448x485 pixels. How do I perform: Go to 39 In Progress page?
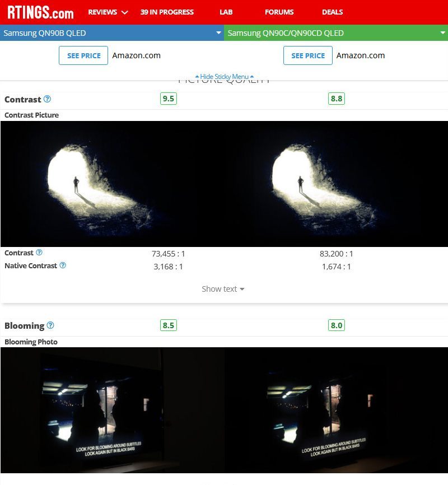click(167, 12)
